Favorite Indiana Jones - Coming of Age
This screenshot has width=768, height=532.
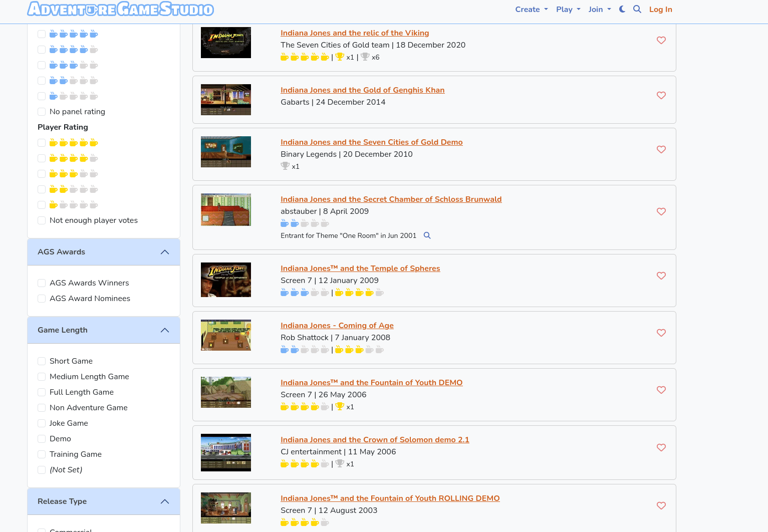click(661, 333)
